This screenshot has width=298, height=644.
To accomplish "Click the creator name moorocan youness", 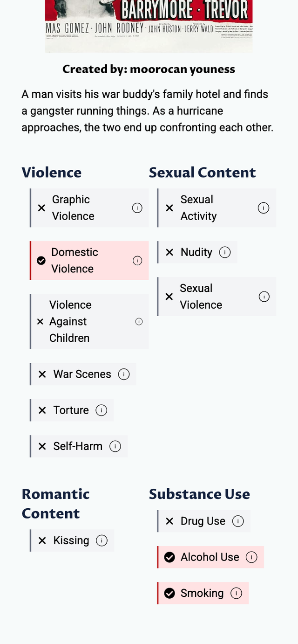I will 182,69.
